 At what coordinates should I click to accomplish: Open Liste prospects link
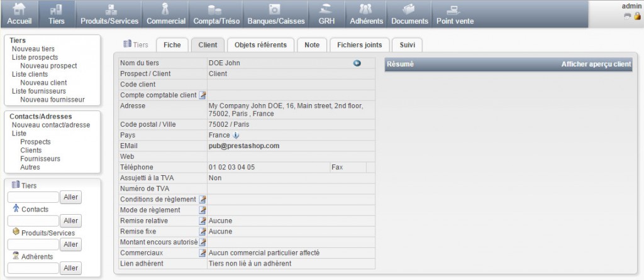[35, 57]
